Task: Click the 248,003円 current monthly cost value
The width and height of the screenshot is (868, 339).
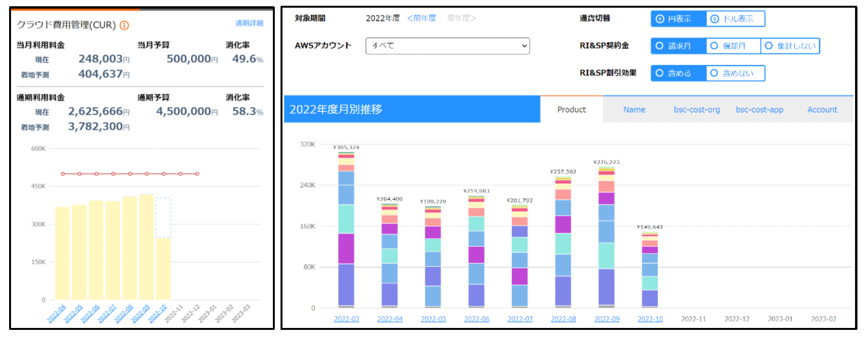Action: coord(104,59)
